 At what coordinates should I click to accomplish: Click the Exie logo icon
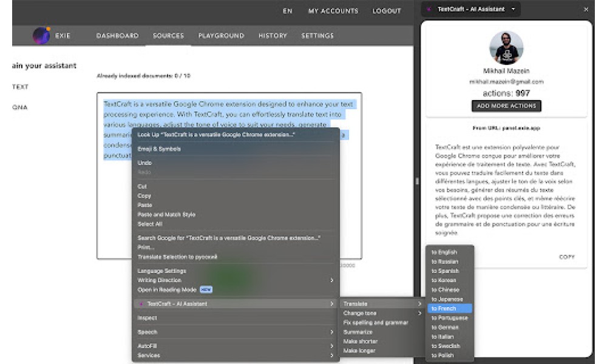[x=41, y=36]
